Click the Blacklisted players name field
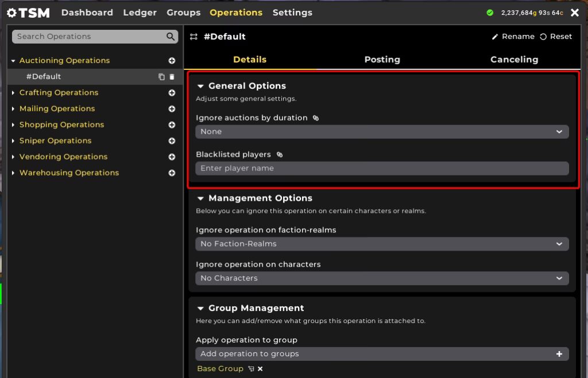The image size is (588, 378). [x=382, y=169]
